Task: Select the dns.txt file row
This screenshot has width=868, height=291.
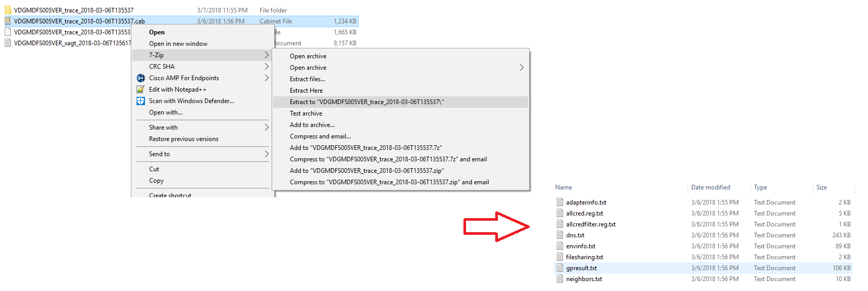Action: click(x=703, y=235)
